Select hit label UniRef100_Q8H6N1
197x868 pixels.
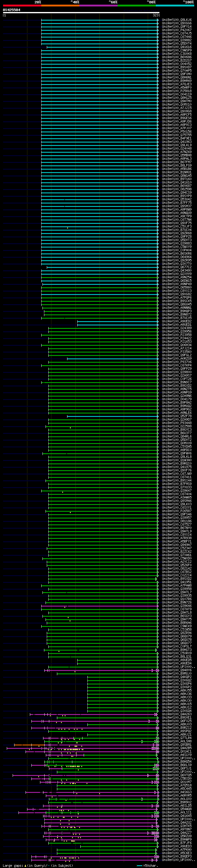coord(177,78)
